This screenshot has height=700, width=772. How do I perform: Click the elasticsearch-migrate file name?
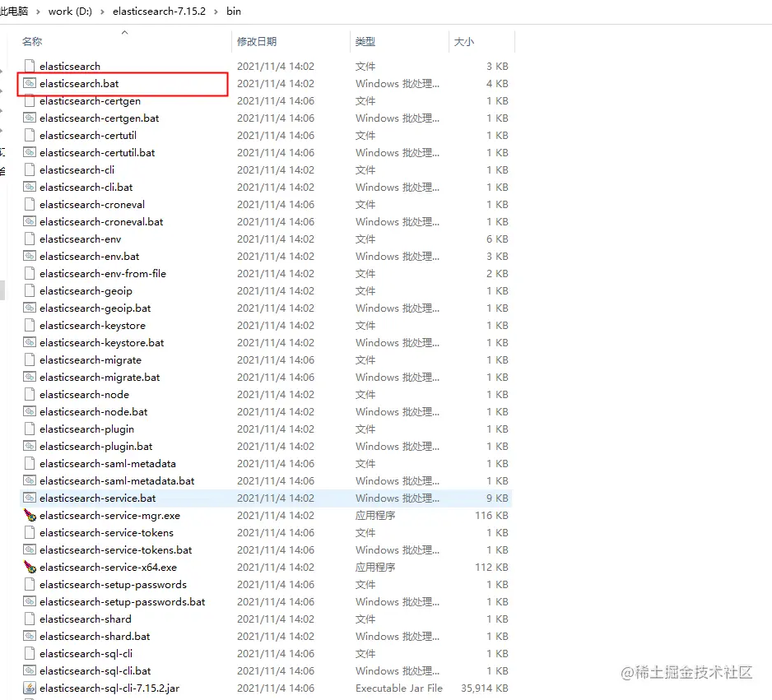91,359
